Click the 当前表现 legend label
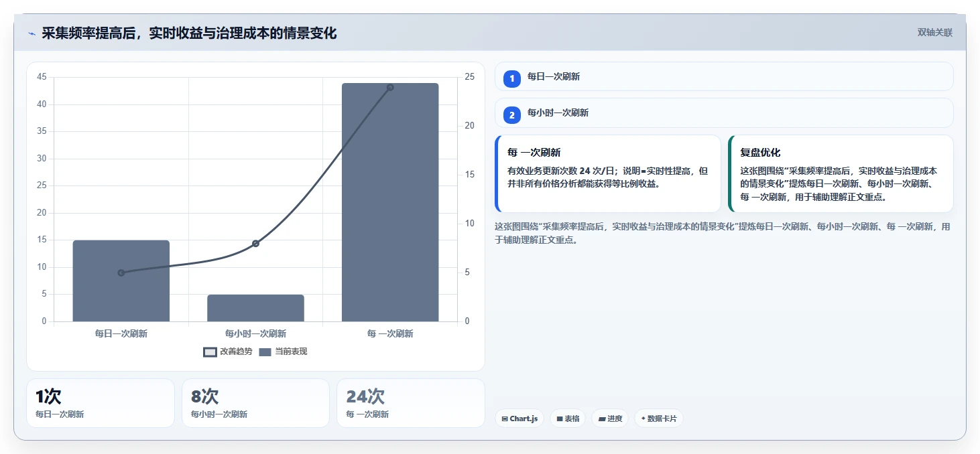Screen dimensions: 980x454 click(291, 352)
